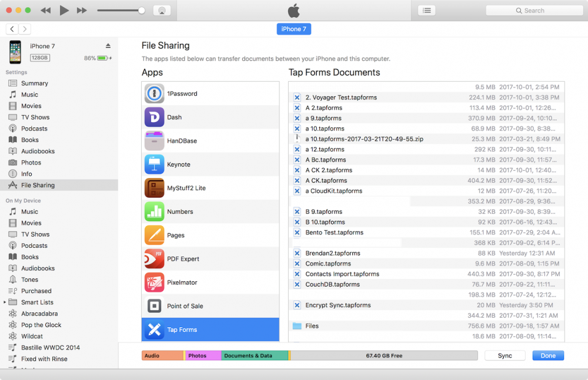Select File Sharing in sidebar
The image size is (588, 380).
[59, 185]
